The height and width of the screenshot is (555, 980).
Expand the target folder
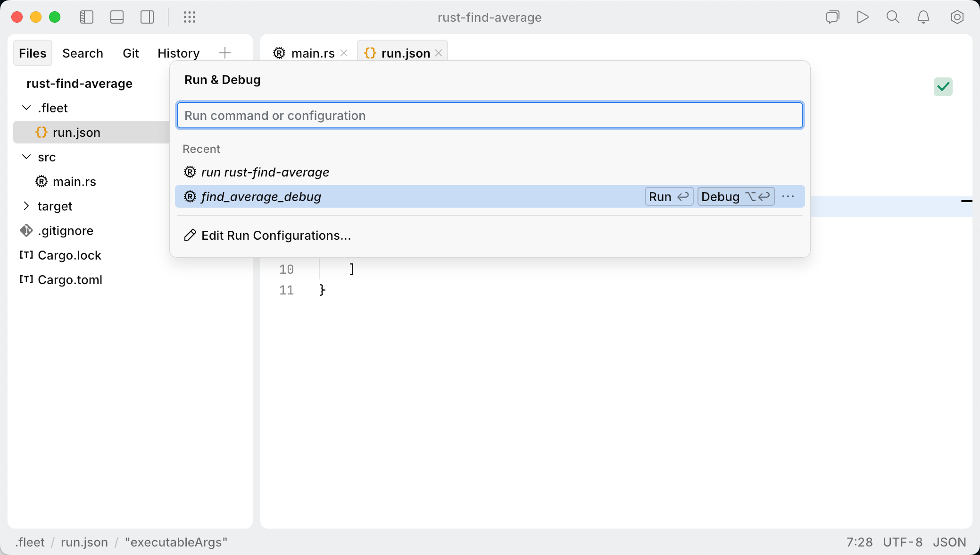pos(26,206)
